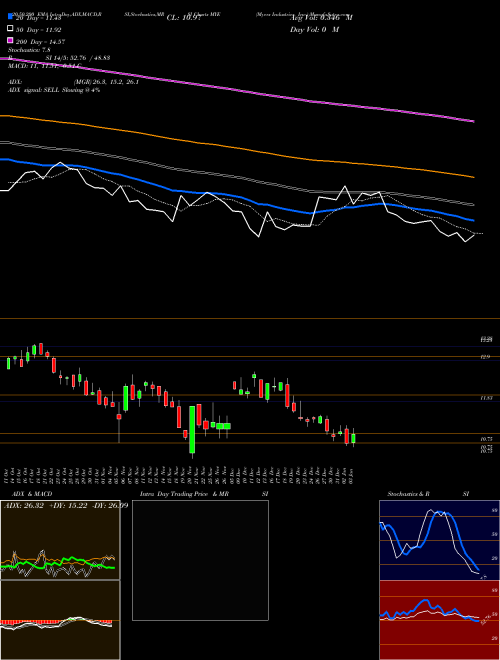
Task: Select the '200 Day = 14.57' legend text
Action: (x=41, y=42)
